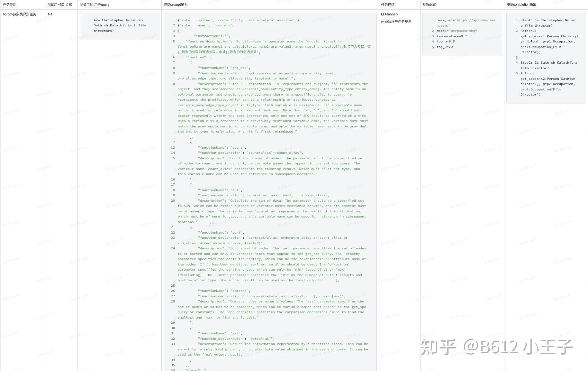Click the test case ID cell 1-1

(50, 14)
